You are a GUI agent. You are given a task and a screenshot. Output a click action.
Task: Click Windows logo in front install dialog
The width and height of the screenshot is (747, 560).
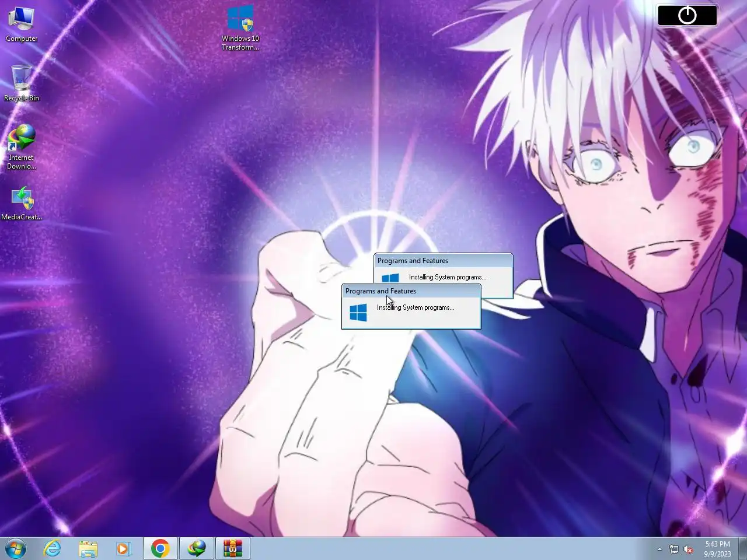point(358,312)
